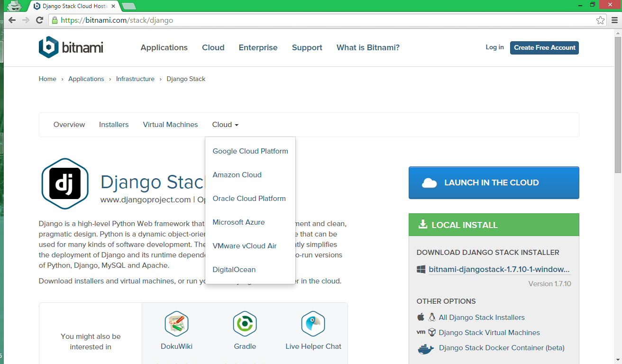Click the scrollbar down arrow
Viewport: 622px width, 364px height.
[x=618, y=360]
